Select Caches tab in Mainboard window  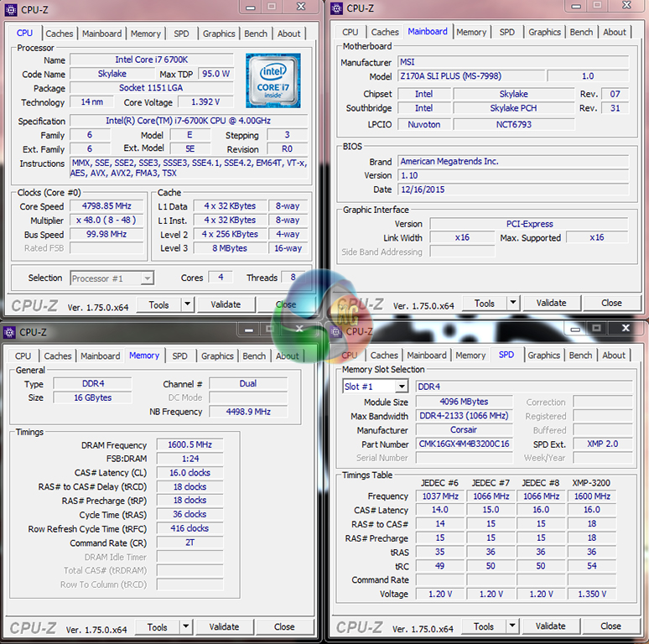pos(385,32)
